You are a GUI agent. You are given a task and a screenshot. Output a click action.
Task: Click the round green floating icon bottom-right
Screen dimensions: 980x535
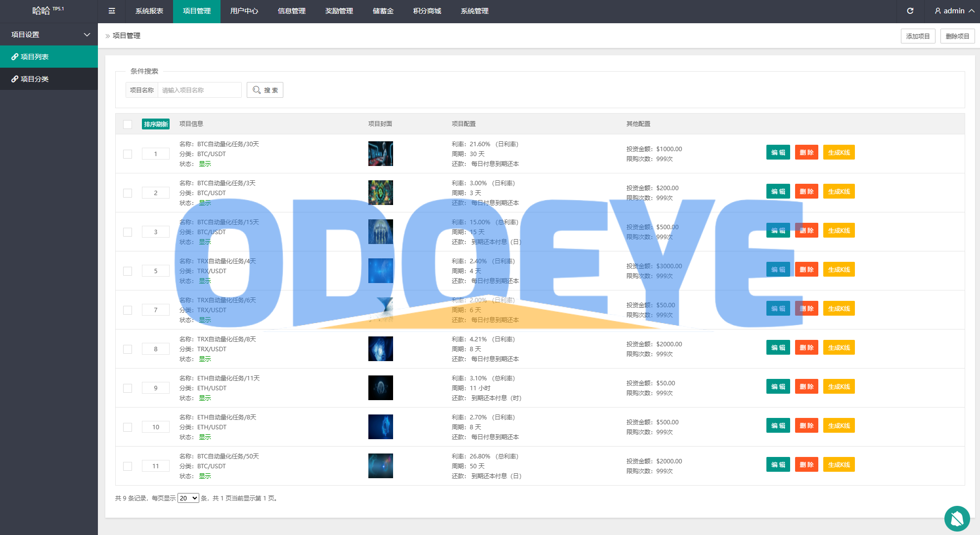click(x=957, y=518)
